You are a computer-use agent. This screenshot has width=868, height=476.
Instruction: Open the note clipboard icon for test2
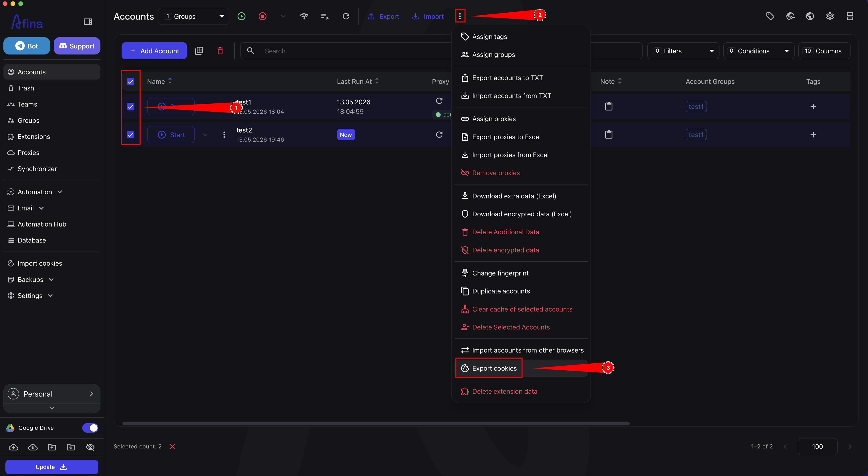click(609, 135)
